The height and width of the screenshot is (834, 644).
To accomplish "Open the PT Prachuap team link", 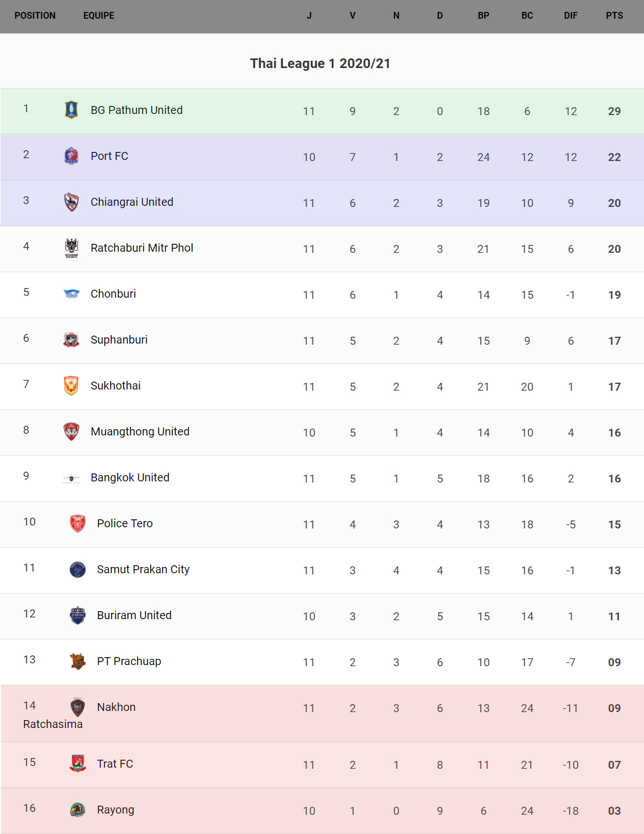I will point(129,661).
